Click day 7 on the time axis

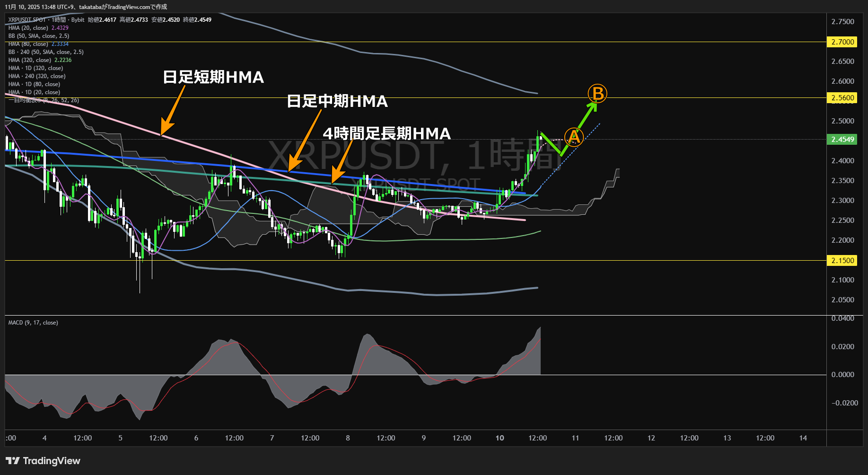pos(272,438)
